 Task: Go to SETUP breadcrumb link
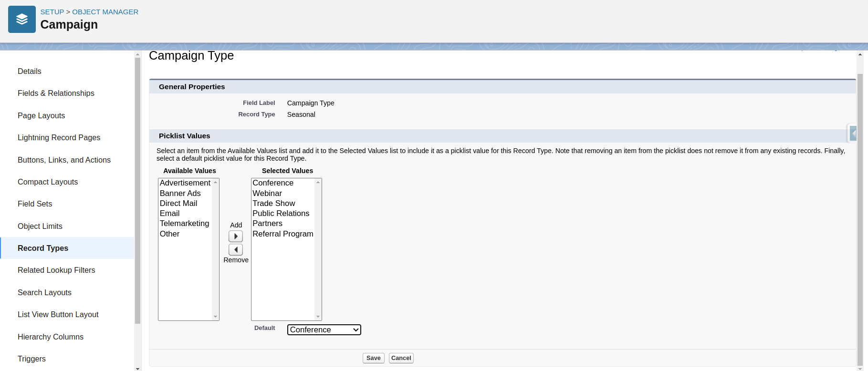[52, 12]
